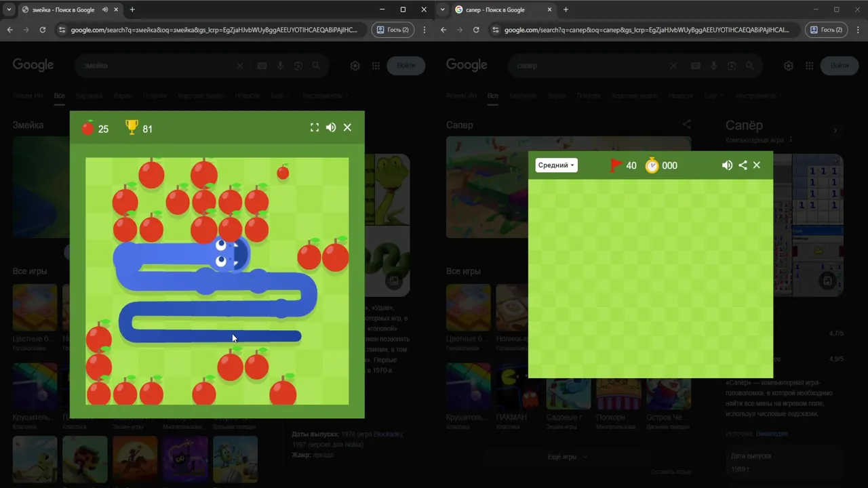Screen dimensions: 868x488
Task: Click the red flag counter icon
Action: [x=616, y=165]
